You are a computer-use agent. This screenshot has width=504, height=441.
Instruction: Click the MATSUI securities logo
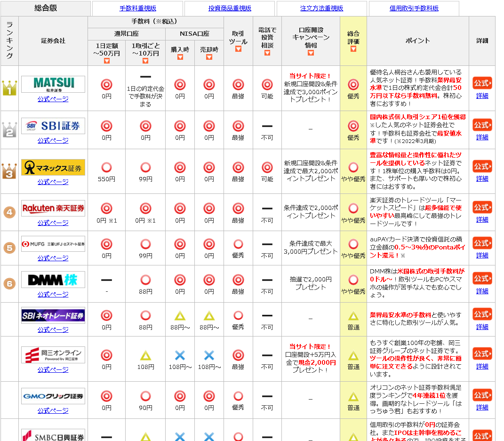pyautogui.click(x=53, y=84)
